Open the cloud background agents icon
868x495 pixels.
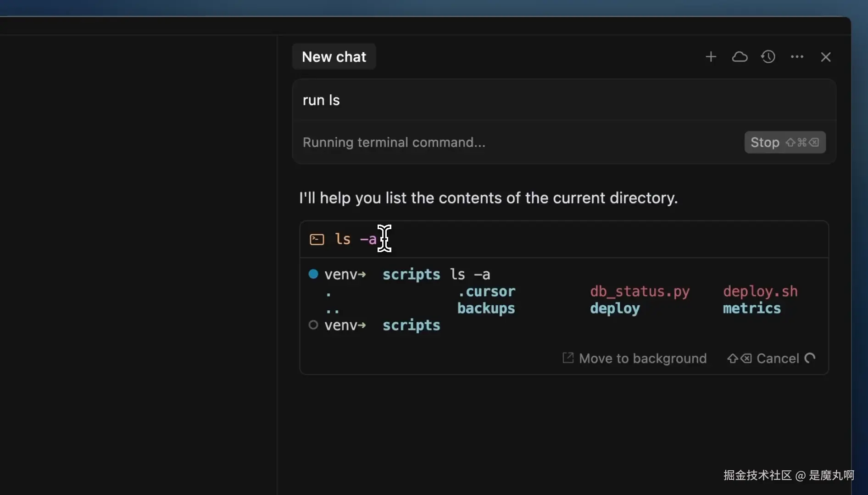[740, 57]
